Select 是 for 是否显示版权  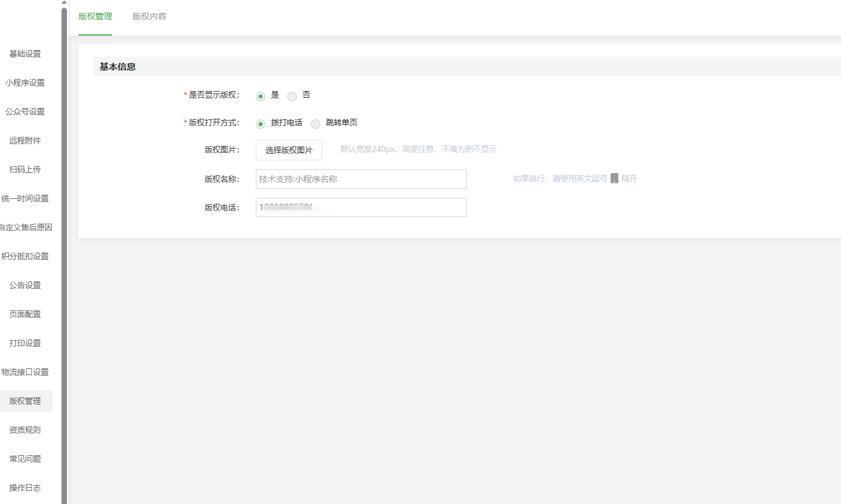(x=261, y=96)
